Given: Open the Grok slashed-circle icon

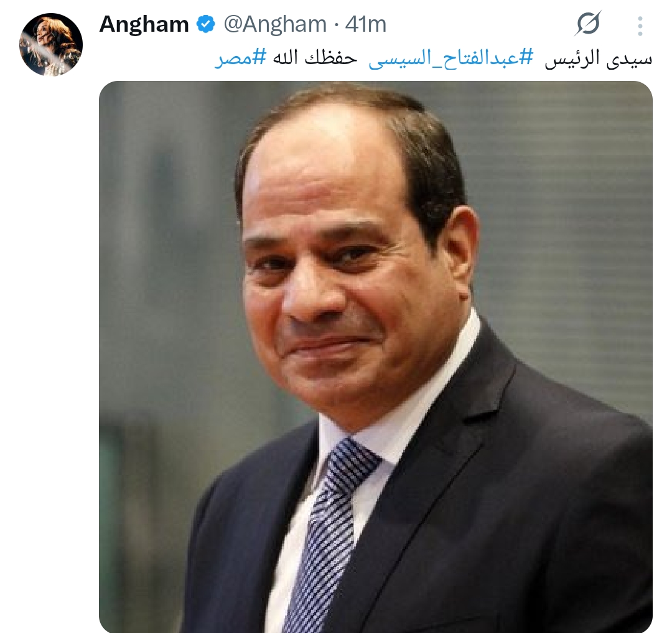Looking at the screenshot, I should pos(588,24).
